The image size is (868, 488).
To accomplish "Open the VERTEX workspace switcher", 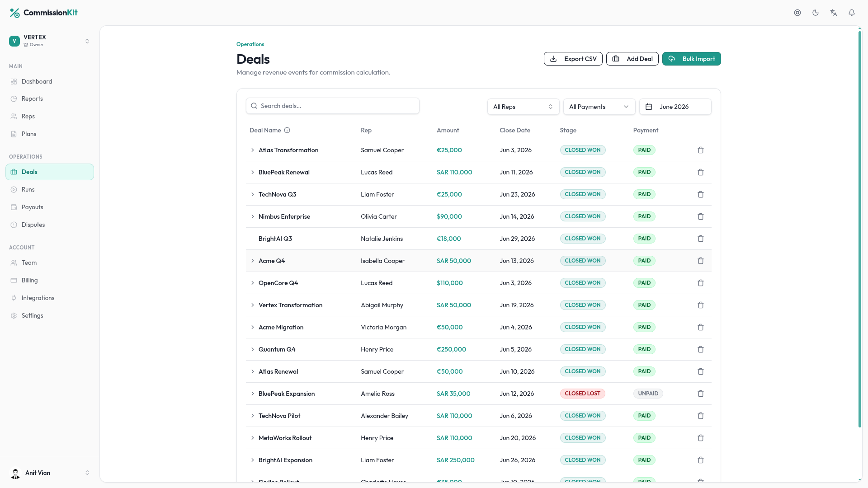I will (x=50, y=41).
